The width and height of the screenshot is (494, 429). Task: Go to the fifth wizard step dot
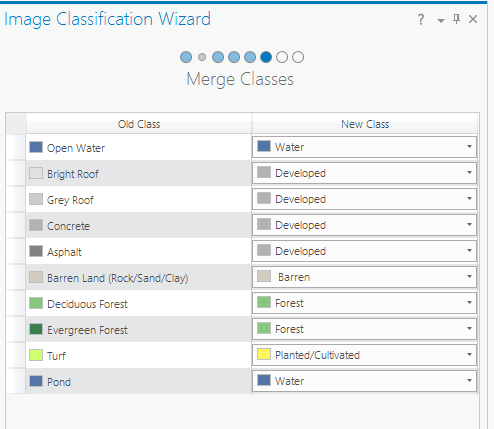pos(250,57)
